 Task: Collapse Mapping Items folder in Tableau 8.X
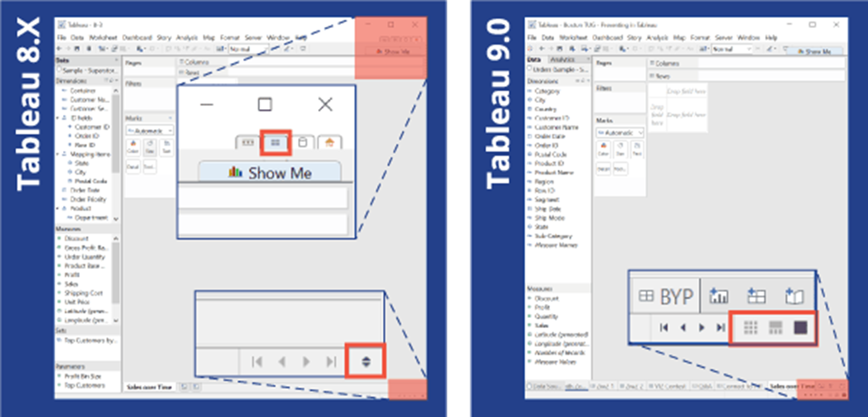57,153
